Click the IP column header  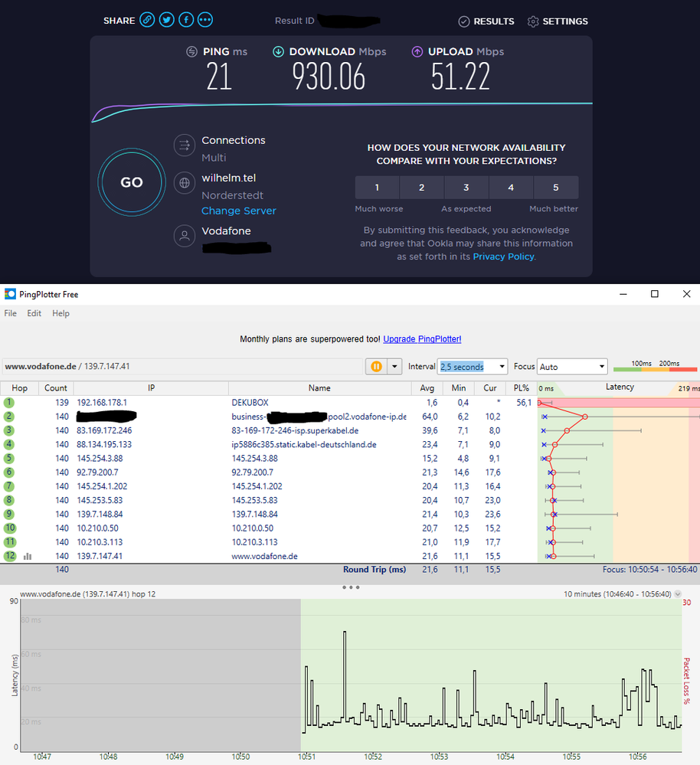point(151,388)
